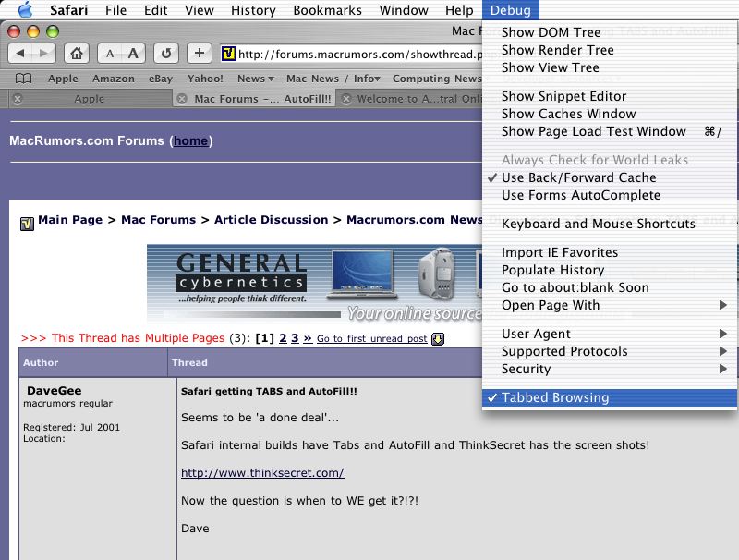Click the URL address field

click(351, 54)
